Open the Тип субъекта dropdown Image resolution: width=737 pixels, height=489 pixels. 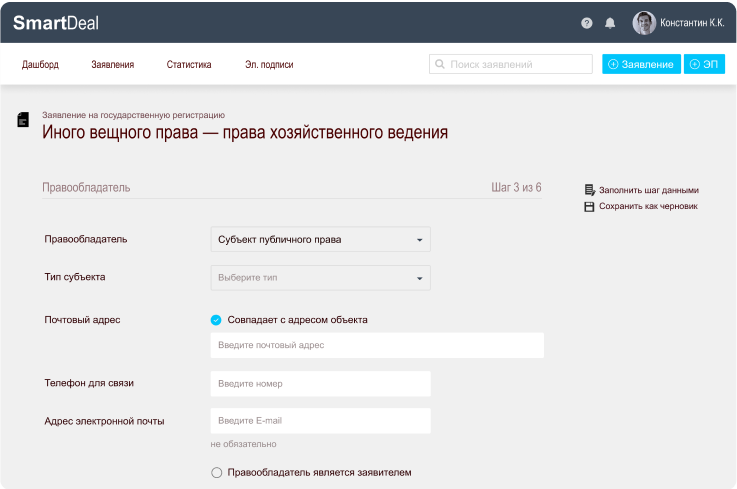click(321, 278)
